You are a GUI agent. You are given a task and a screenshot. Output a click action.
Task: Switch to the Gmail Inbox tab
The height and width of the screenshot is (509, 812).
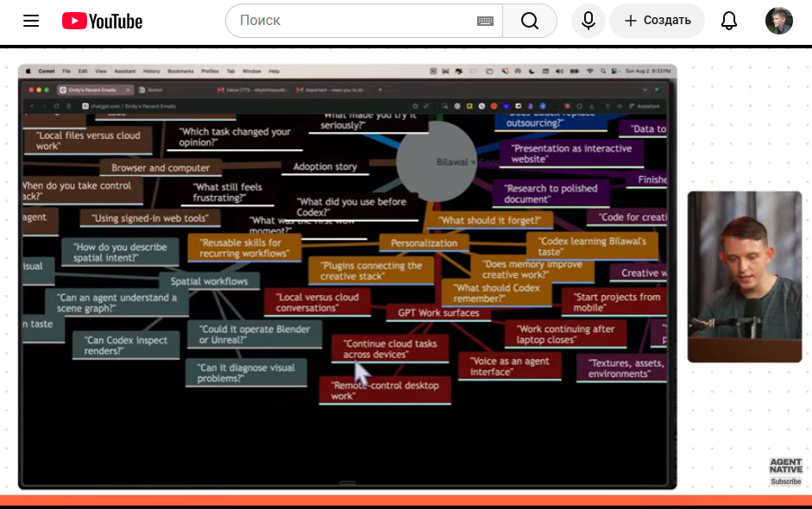pos(252,90)
